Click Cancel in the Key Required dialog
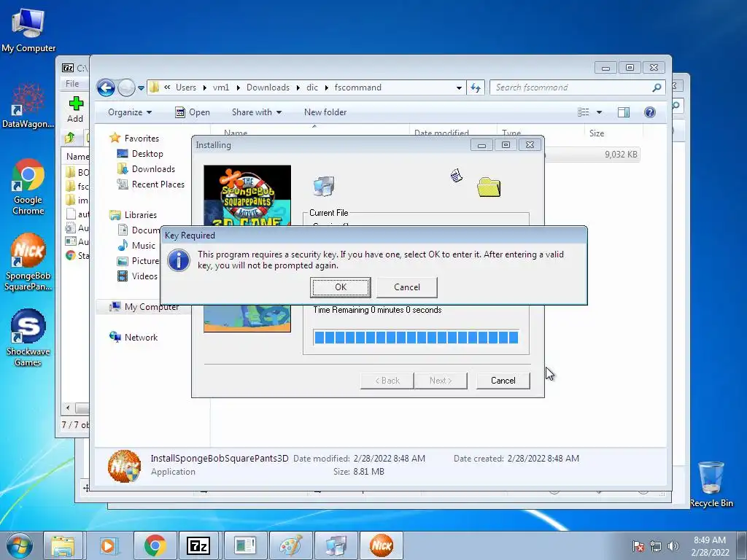The image size is (747, 560). [407, 287]
